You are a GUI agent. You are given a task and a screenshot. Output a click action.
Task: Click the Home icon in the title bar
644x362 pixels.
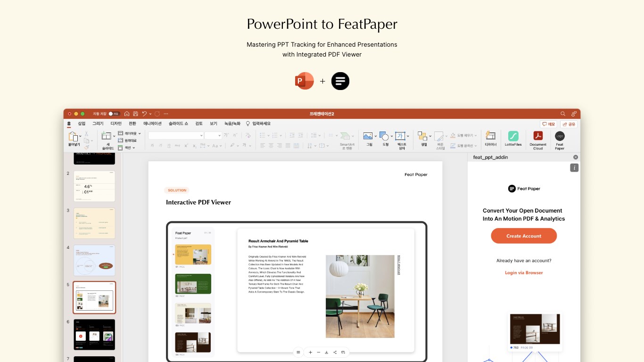click(127, 114)
